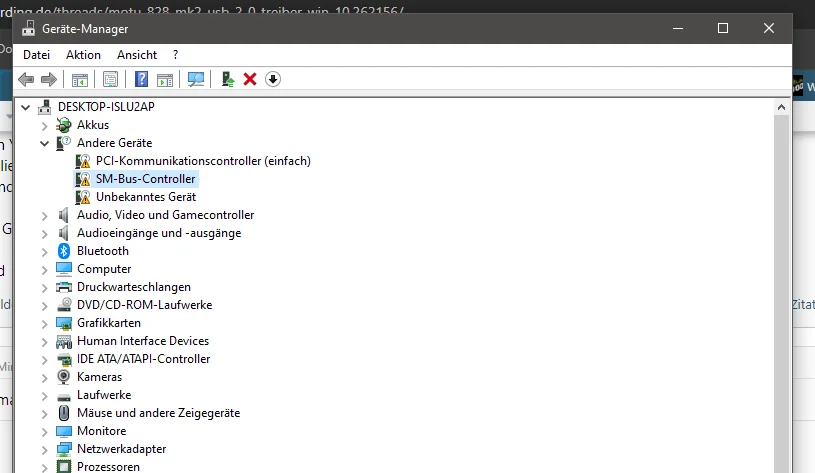This screenshot has height=473, width=815.
Task: Click the PCI-Kommunikationscontroller warning icon
Action: pyautogui.click(x=83, y=161)
